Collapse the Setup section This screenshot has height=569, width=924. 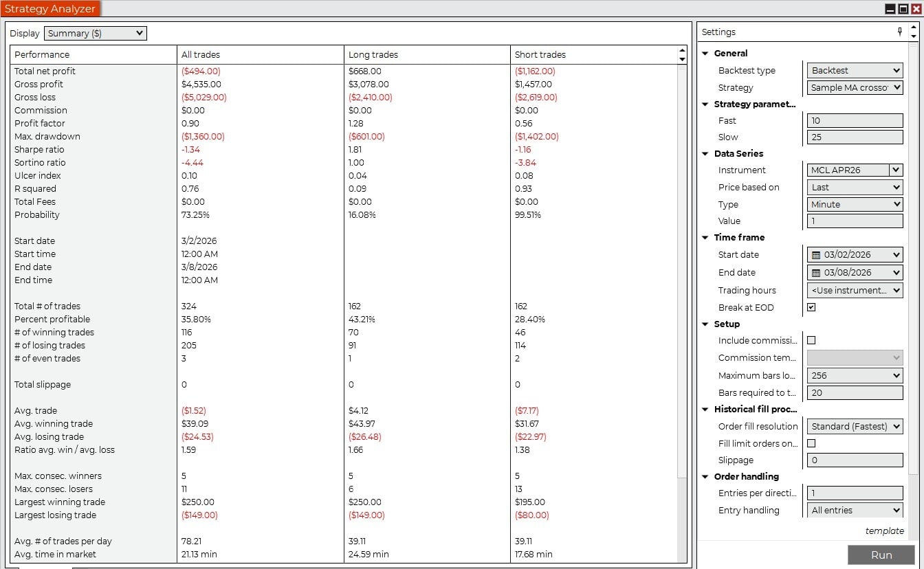(705, 324)
